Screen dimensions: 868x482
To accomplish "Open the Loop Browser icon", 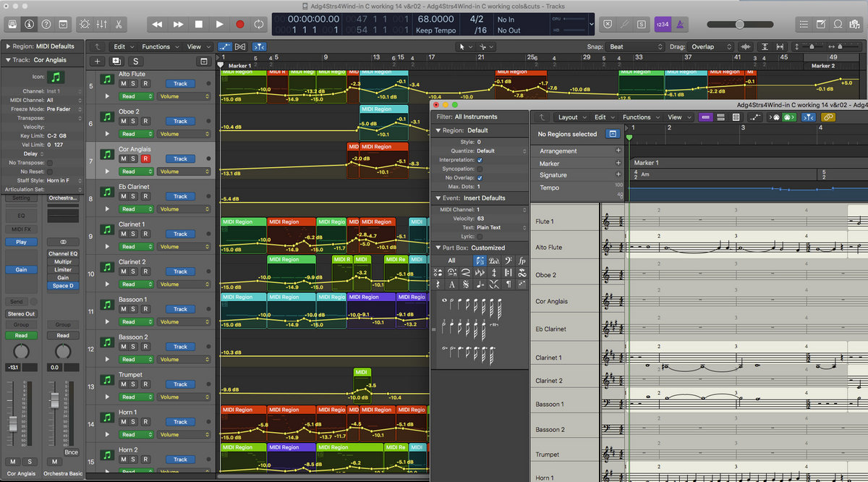I will [x=838, y=24].
